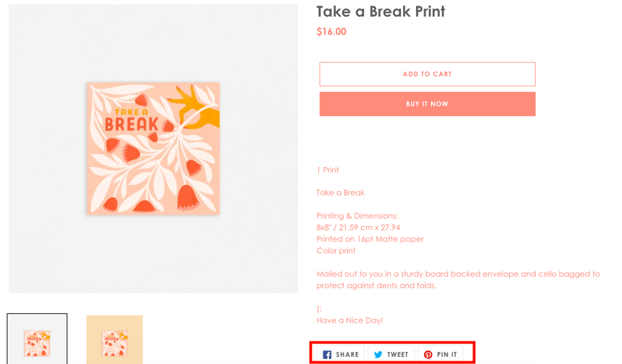Click the Take a Break Print title

tap(380, 11)
